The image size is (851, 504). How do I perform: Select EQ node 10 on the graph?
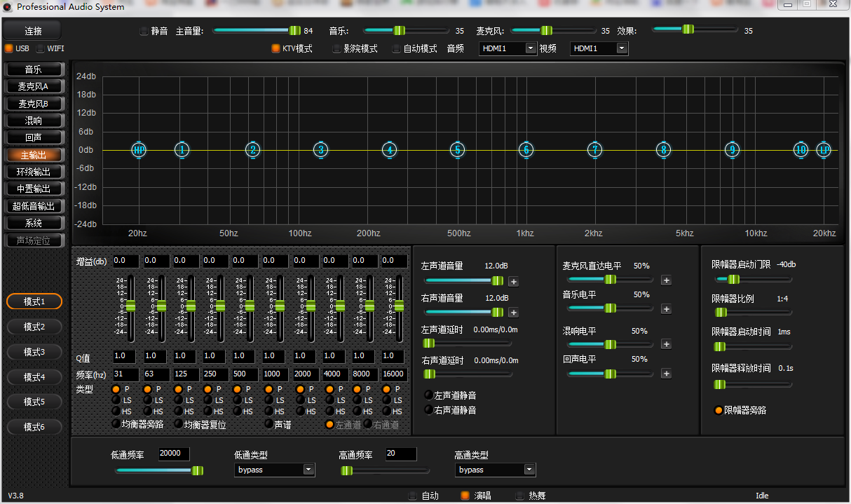pyautogui.click(x=801, y=149)
